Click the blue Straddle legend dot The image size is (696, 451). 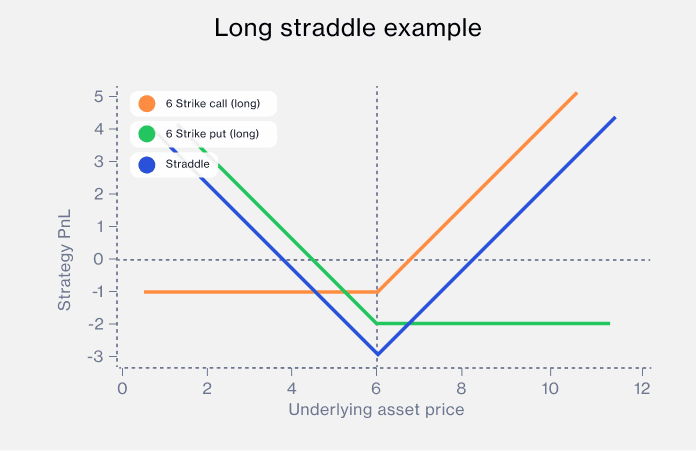(147, 165)
